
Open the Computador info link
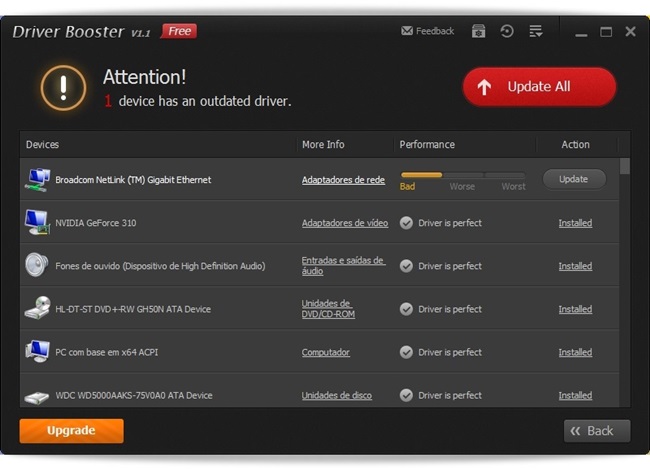[x=325, y=352]
